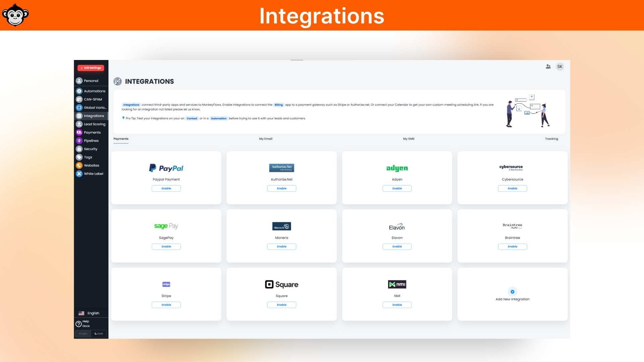Open the SK user avatar menu
Image resolution: width=644 pixels, height=362 pixels.
point(560,66)
